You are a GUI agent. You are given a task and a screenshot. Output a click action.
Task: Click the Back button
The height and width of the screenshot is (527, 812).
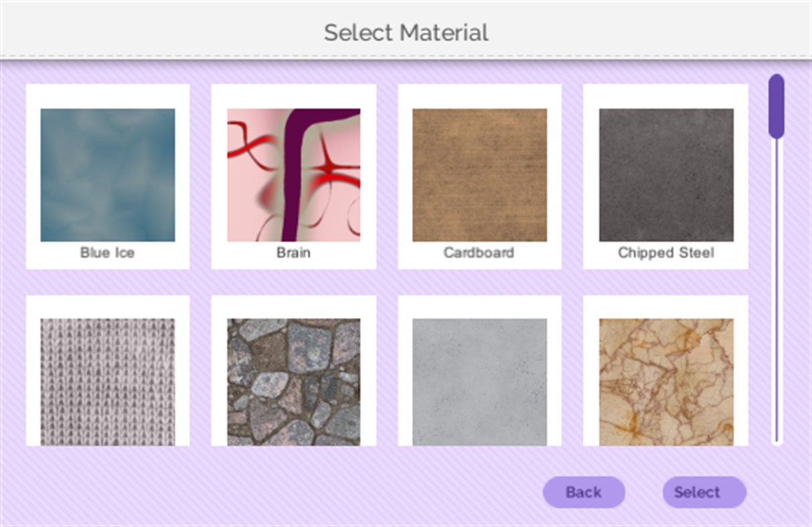pyautogui.click(x=584, y=492)
